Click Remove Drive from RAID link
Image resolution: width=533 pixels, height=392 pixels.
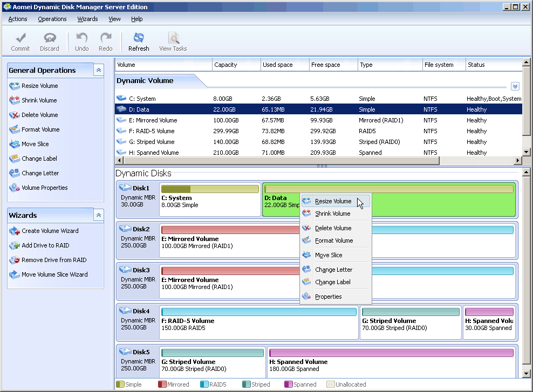click(54, 260)
